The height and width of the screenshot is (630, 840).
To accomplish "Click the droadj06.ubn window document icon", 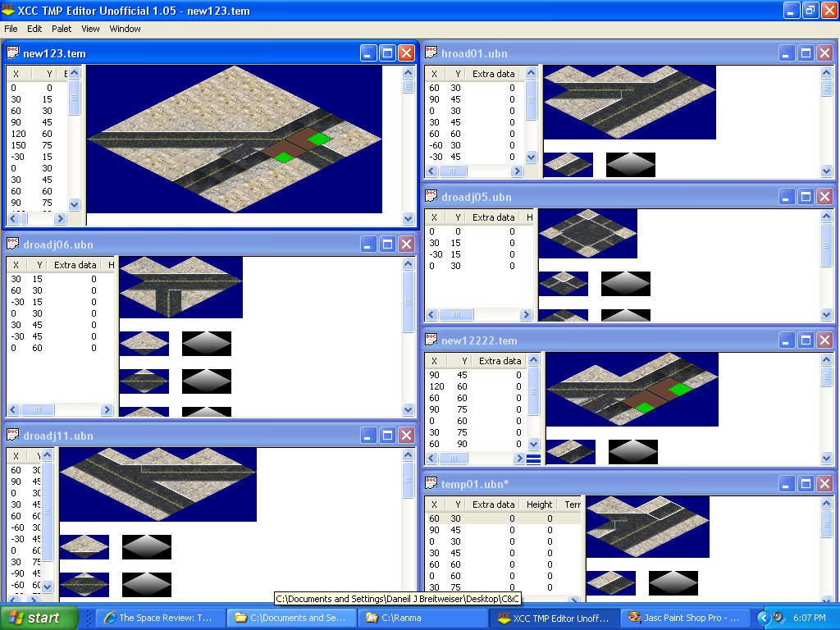I will tap(13, 244).
